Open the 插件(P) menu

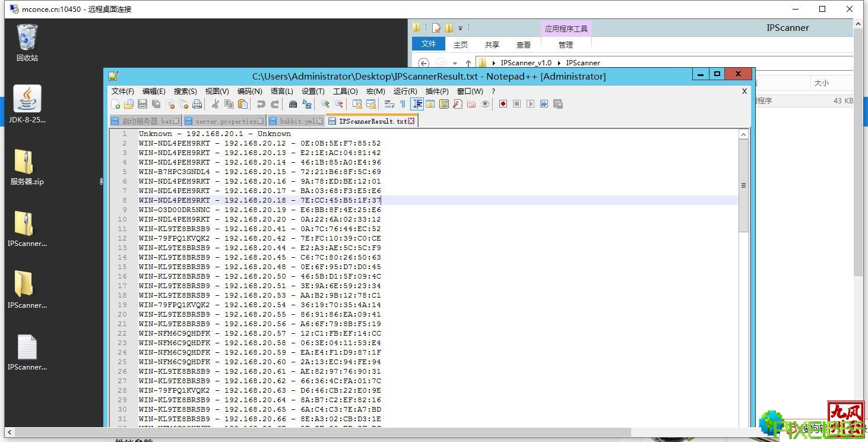click(437, 91)
